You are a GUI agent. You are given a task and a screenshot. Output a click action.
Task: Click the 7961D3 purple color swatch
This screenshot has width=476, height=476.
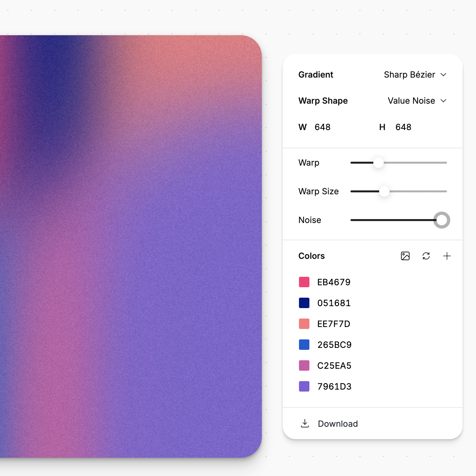click(304, 386)
